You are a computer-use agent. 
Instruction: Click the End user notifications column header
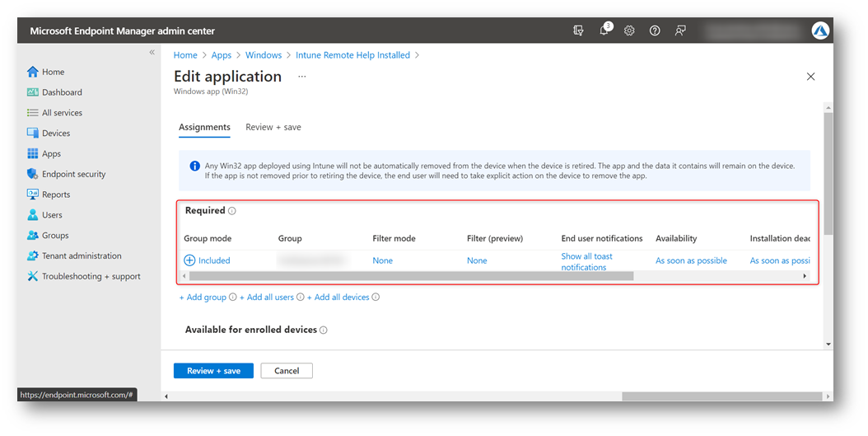(602, 238)
